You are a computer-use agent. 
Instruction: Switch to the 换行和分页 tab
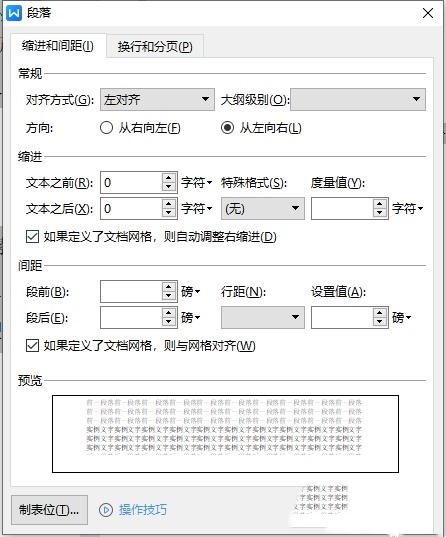click(x=155, y=46)
